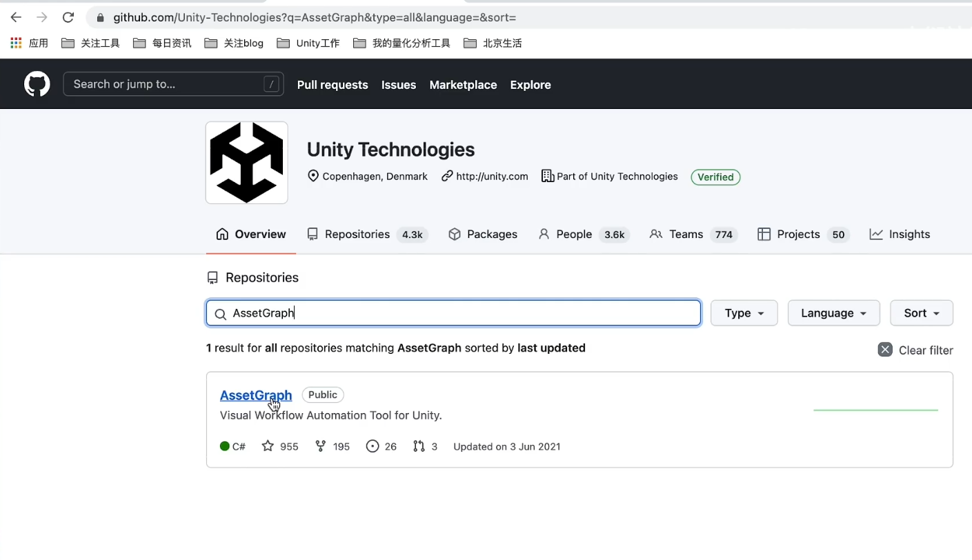The height and width of the screenshot is (560, 972).
Task: Click the AssetGraph repository filter input
Action: tap(453, 313)
